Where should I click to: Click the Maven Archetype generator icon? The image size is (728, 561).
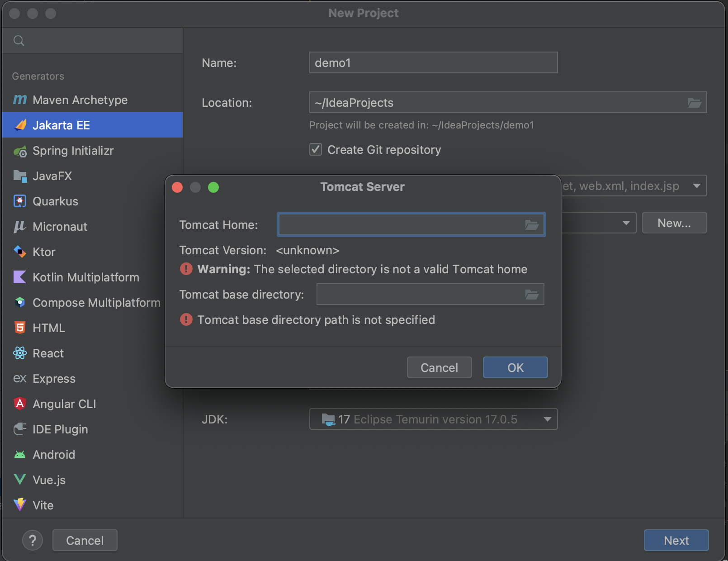tap(20, 100)
